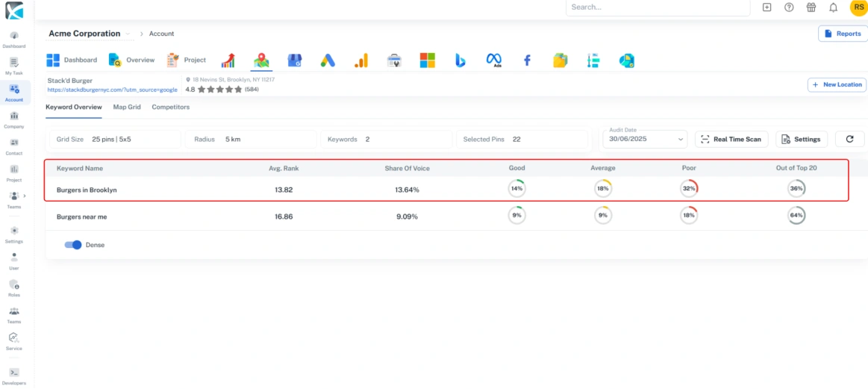Click the 14% Good gauge for Burgers in Brooklyn
Screen dimensions: 868x389
pyautogui.click(x=517, y=188)
